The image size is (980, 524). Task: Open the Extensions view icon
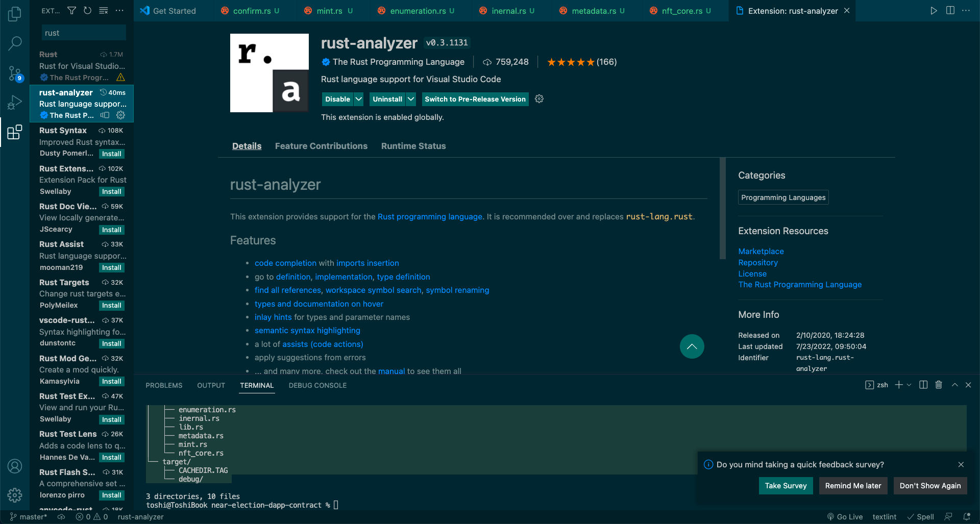tap(15, 132)
